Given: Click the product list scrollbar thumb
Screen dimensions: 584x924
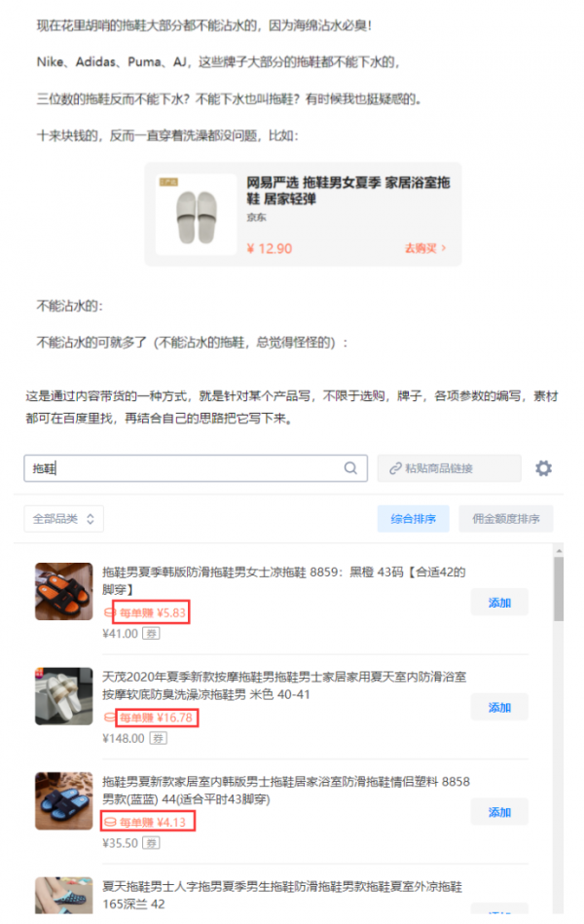Looking at the screenshot, I should [559, 589].
